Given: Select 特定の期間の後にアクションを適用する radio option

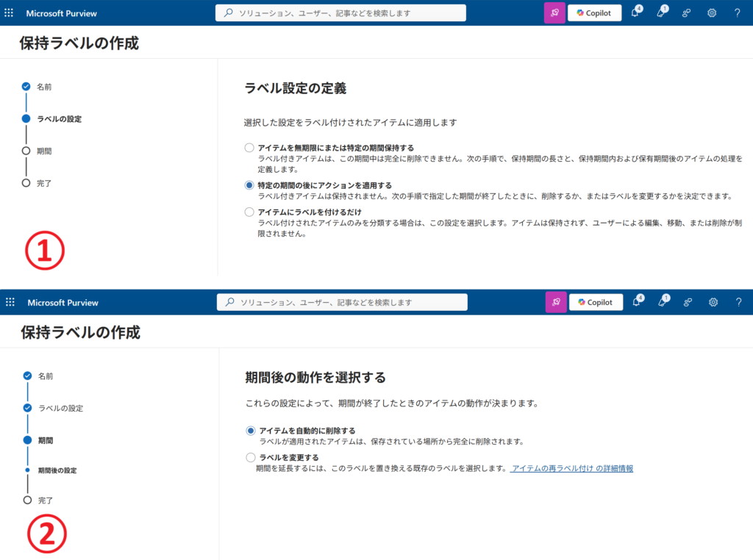Looking at the screenshot, I should tap(249, 185).
